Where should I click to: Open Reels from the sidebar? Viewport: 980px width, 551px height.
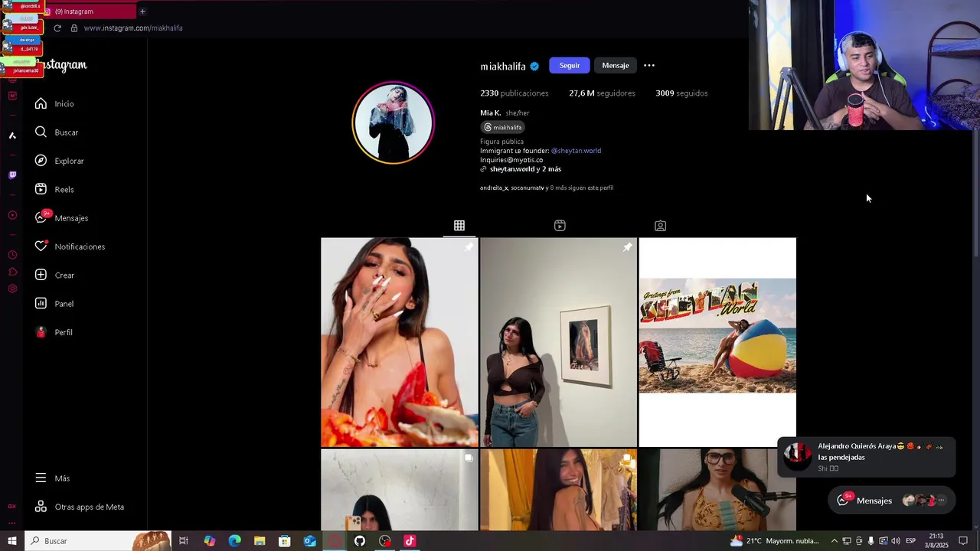pos(54,189)
